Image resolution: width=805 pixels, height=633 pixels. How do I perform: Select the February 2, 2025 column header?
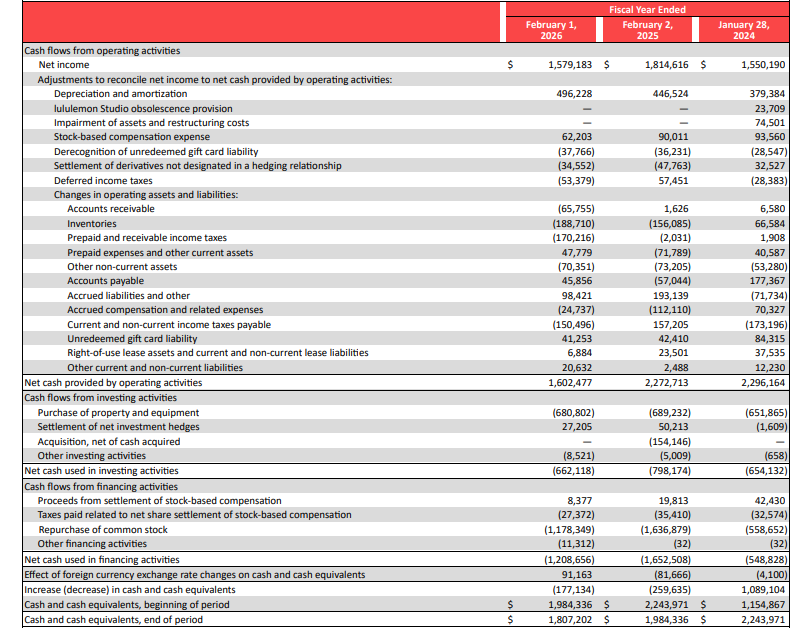click(x=647, y=29)
